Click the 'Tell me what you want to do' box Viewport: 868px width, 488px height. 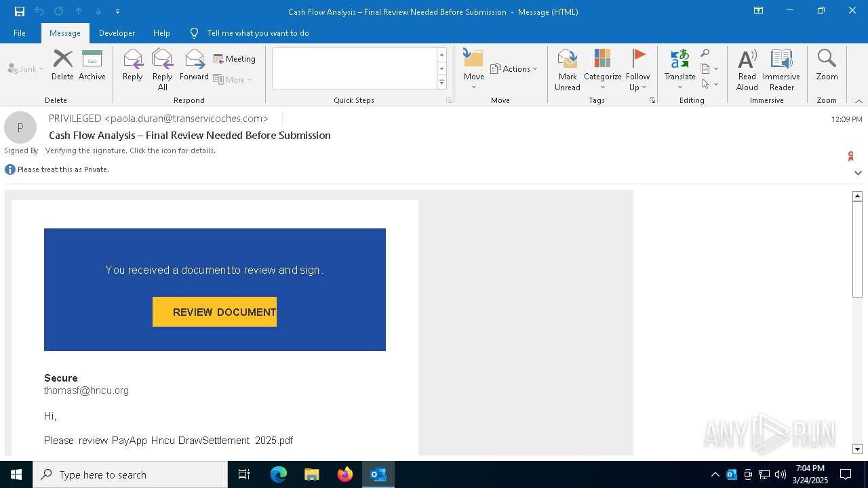click(258, 33)
